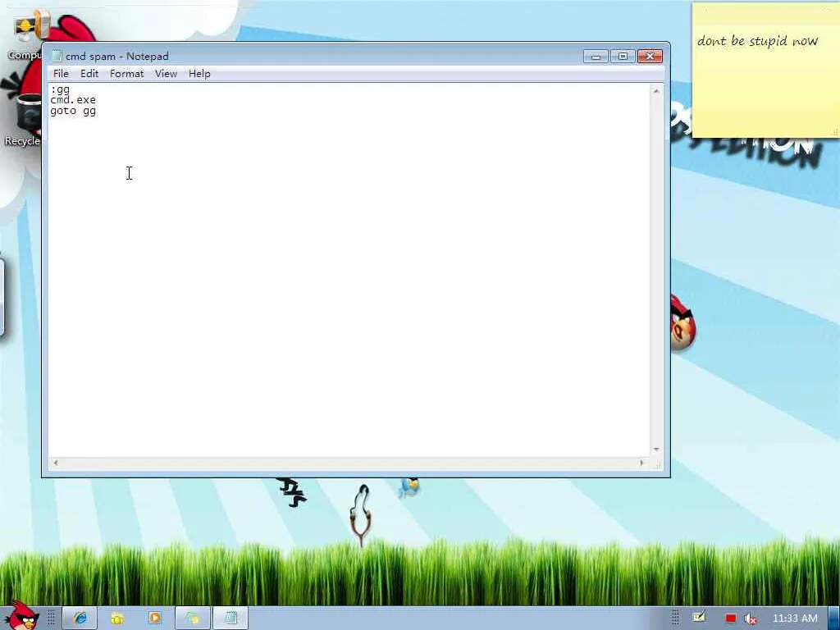The height and width of the screenshot is (630, 840).
Task: Click the 'cmd.exe' line in the text
Action: [x=73, y=100]
